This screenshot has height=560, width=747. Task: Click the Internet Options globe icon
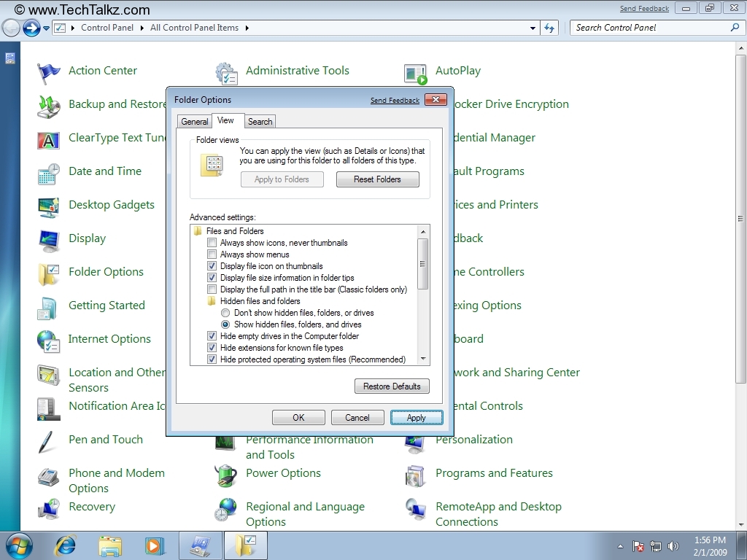click(48, 341)
